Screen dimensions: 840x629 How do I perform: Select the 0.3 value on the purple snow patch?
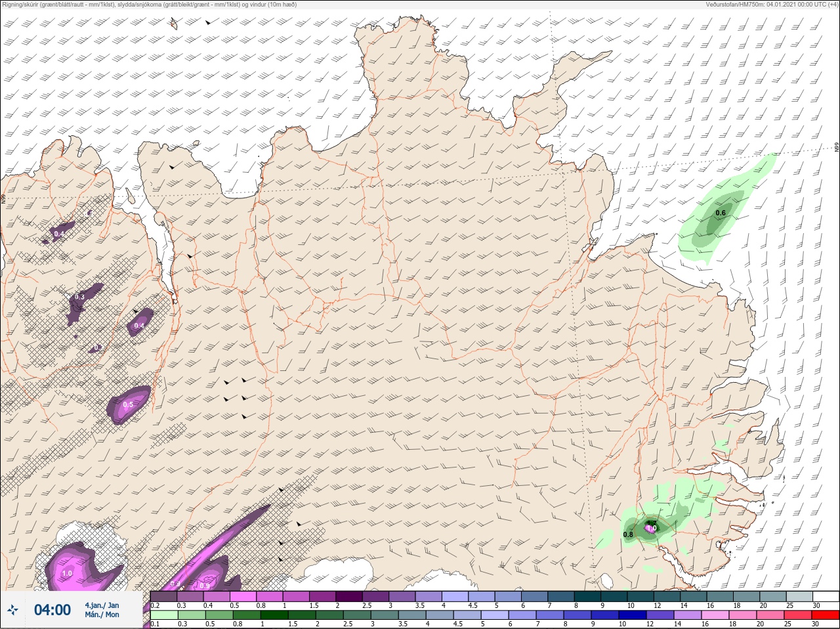[79, 297]
